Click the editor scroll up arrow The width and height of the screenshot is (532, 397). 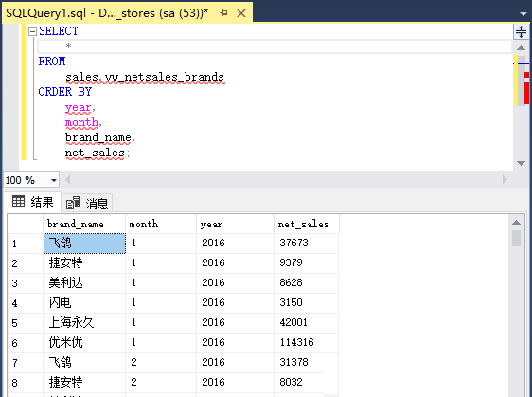(521, 48)
